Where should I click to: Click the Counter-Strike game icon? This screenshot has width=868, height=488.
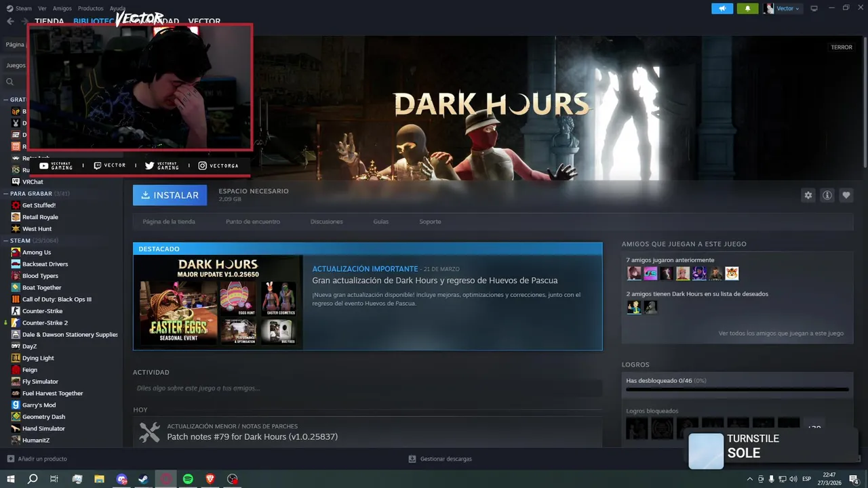[x=16, y=311]
